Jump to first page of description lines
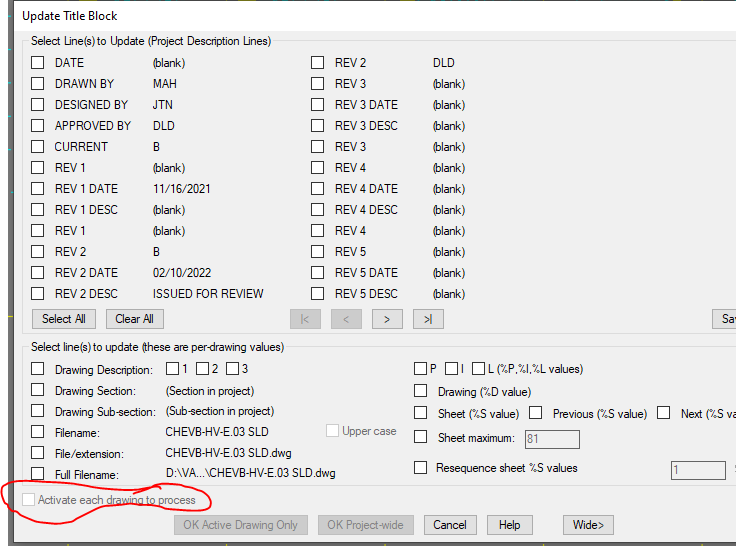 [305, 319]
